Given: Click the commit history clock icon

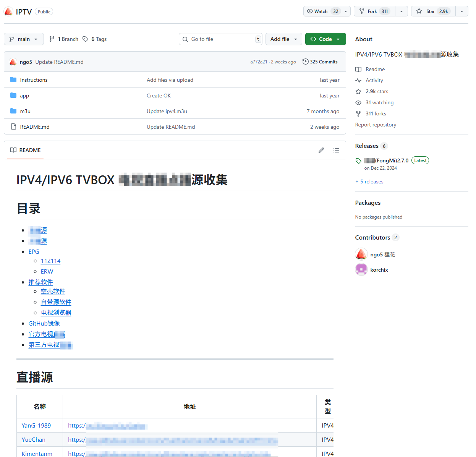Looking at the screenshot, I should [305, 62].
